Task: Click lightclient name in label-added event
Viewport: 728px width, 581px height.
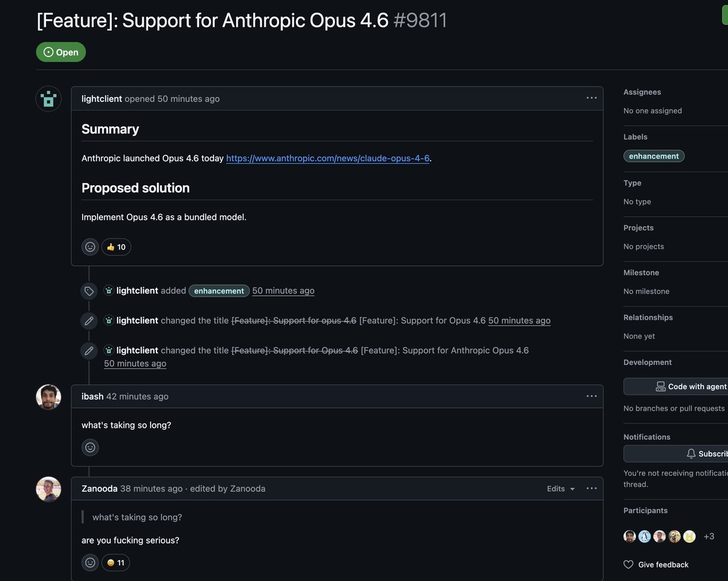Action: tap(137, 291)
